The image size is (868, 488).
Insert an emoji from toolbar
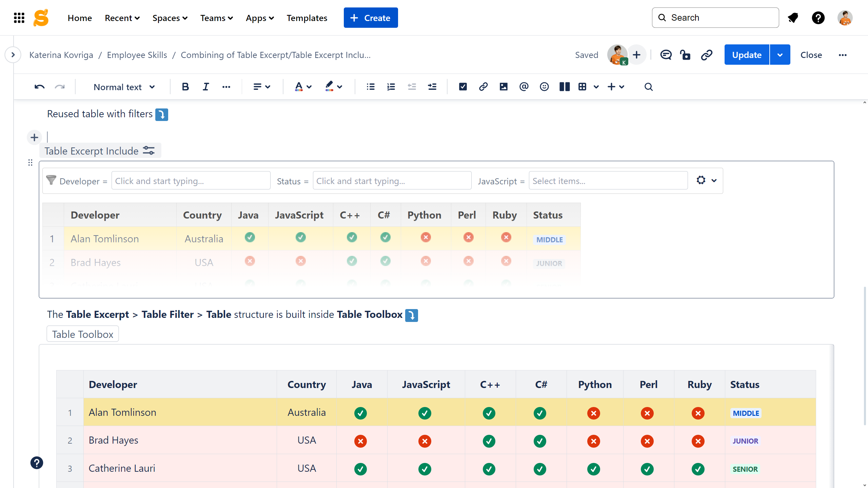click(x=544, y=87)
